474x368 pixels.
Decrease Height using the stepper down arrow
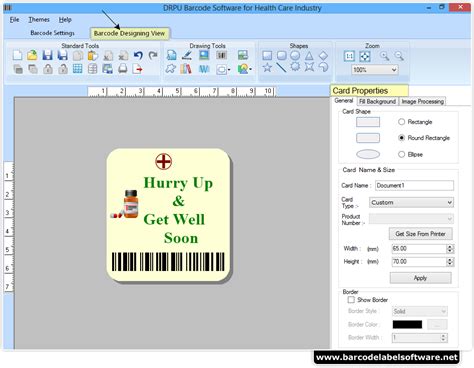pyautogui.click(x=450, y=264)
